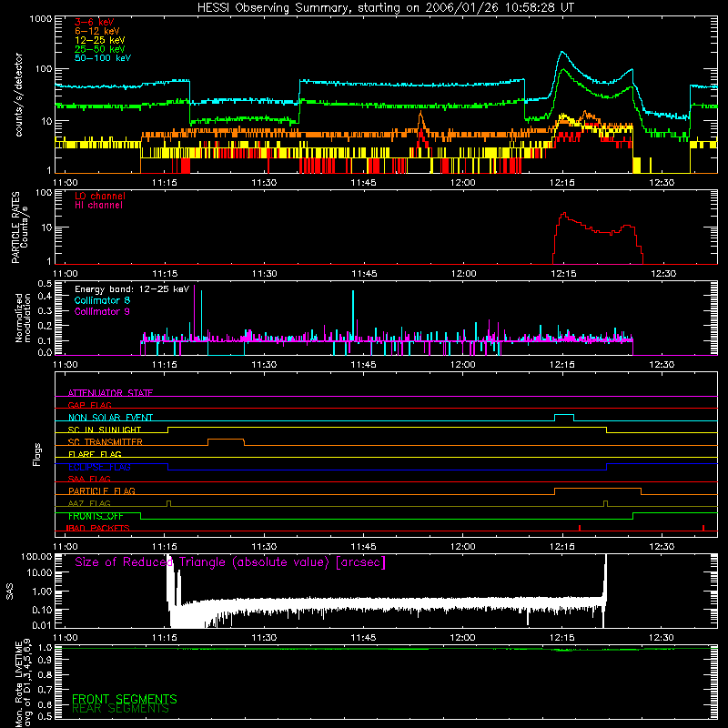Click the FRONT SEGMENTS legend label
Viewport: 728px width, 728px height.
point(125,698)
